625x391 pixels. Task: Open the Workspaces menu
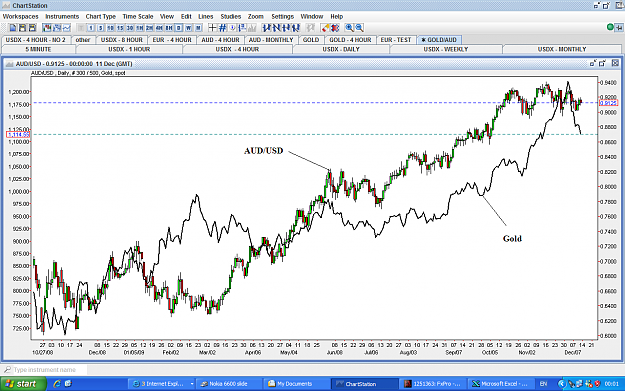[20, 16]
